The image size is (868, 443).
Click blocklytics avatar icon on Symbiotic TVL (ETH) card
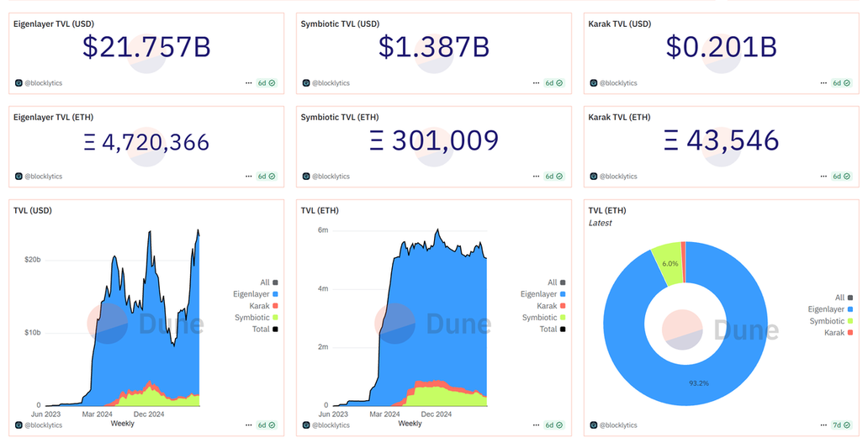[306, 177]
